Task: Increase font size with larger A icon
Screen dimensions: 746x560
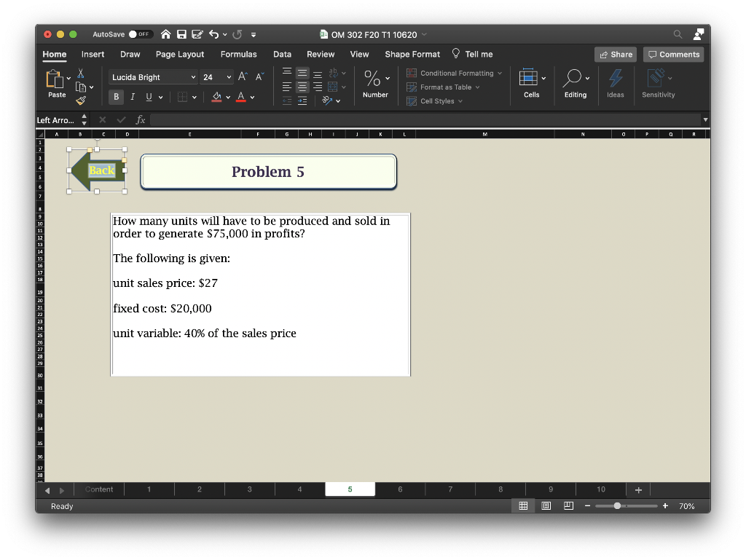Action: 242,77
